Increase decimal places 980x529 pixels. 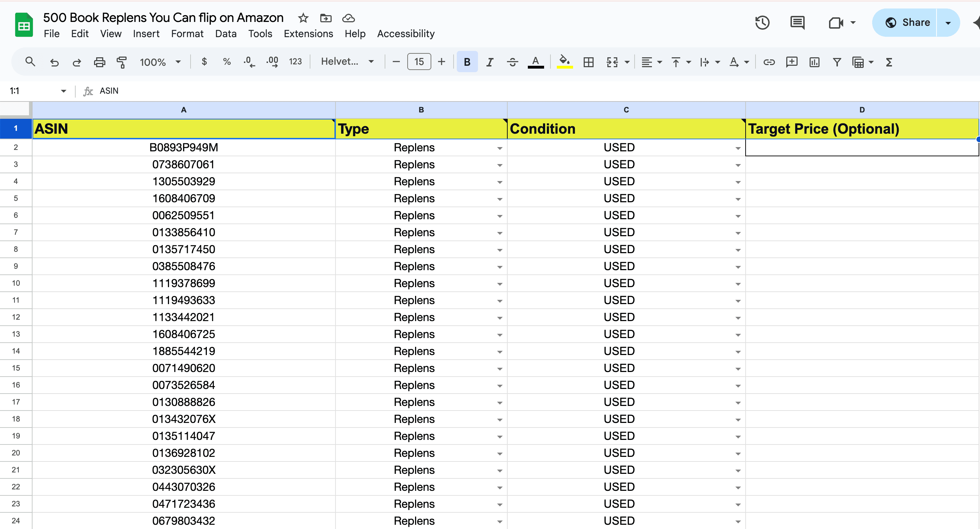pos(272,62)
